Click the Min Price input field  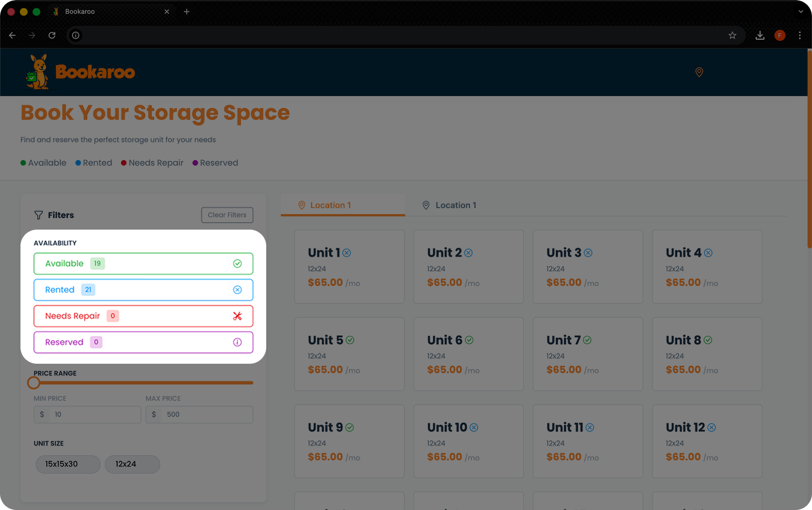tap(94, 414)
